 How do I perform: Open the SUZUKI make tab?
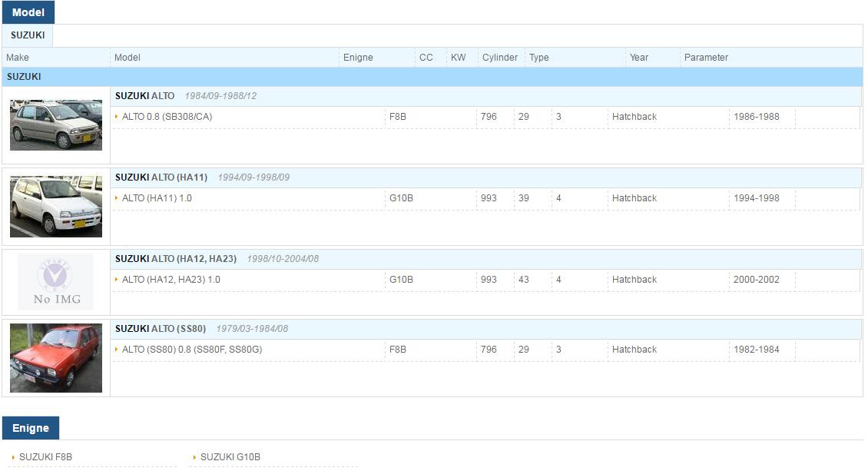pos(28,35)
